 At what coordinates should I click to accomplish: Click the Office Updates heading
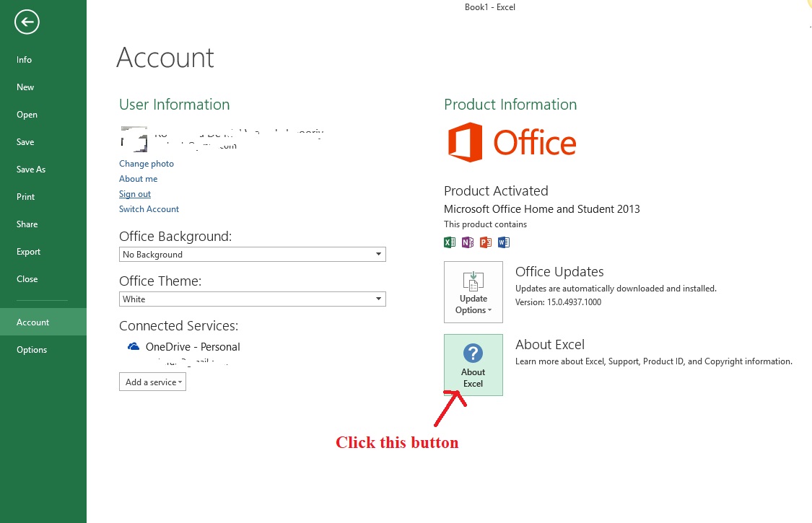tap(559, 271)
